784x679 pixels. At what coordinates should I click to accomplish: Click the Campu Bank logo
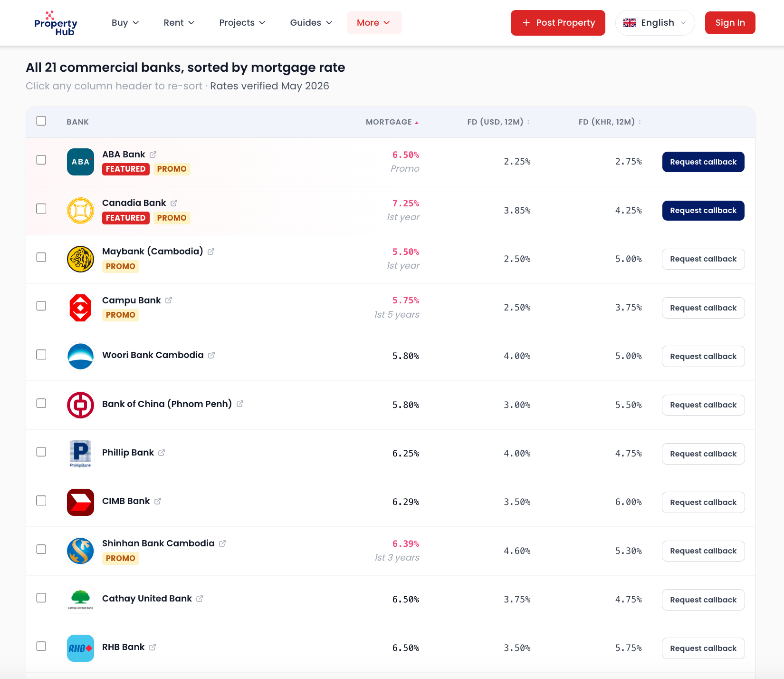tap(80, 308)
